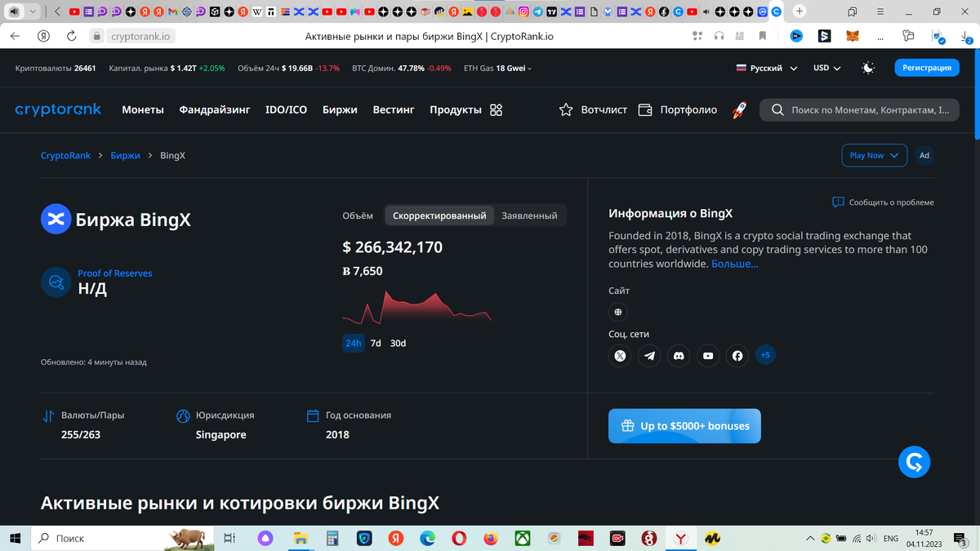Select 7d chart period
The width and height of the screenshot is (980, 551).
376,344
